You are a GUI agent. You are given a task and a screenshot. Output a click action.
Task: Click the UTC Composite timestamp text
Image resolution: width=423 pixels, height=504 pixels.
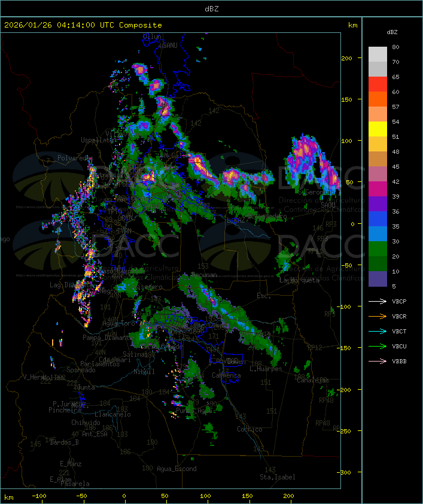(x=83, y=25)
